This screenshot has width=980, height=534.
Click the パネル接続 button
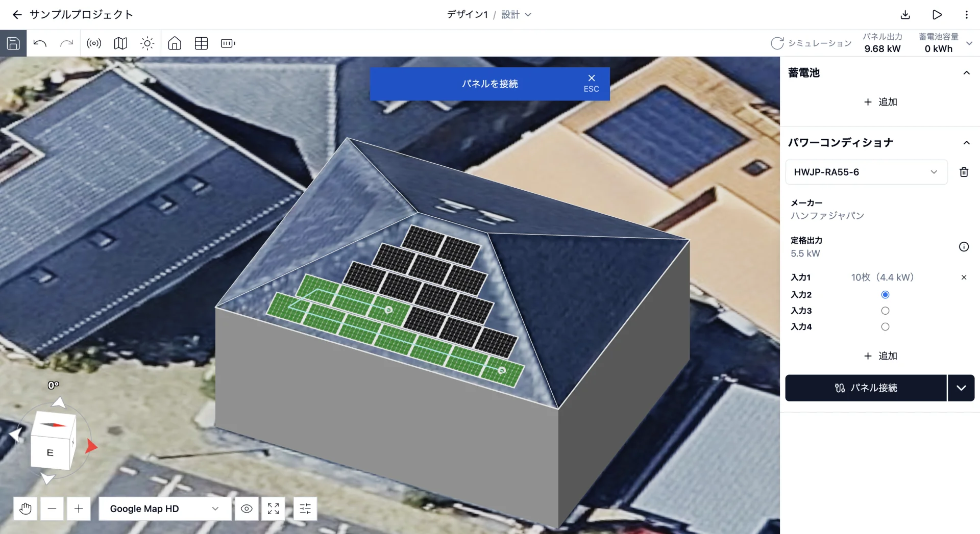click(x=866, y=388)
